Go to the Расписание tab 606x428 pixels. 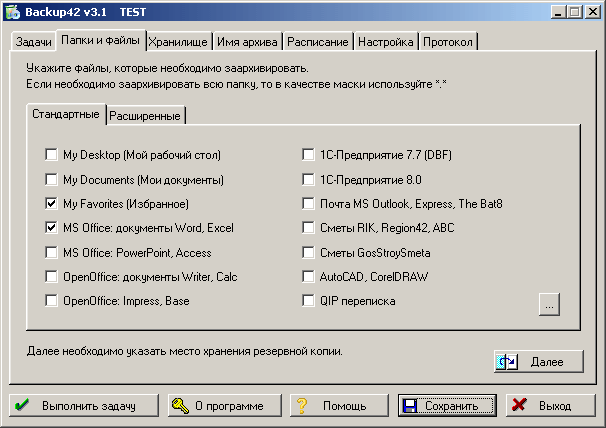click(x=318, y=42)
